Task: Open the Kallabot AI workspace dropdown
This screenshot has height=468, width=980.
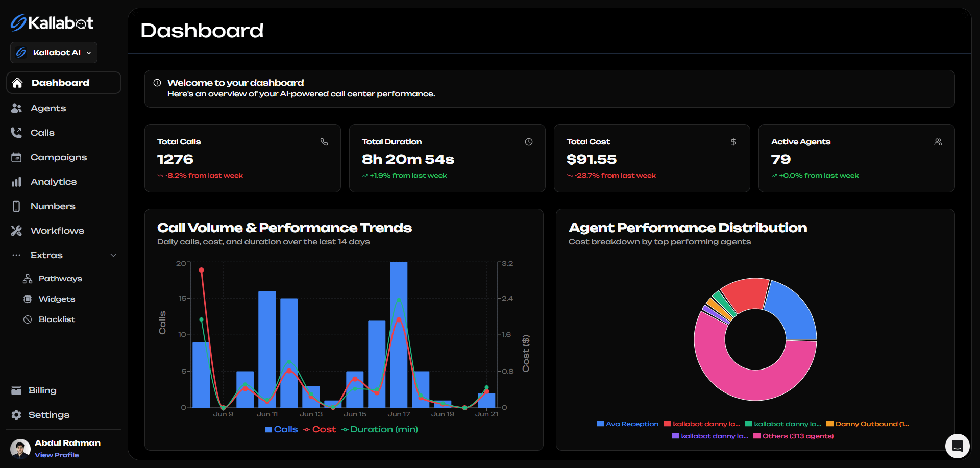Action: pos(54,53)
